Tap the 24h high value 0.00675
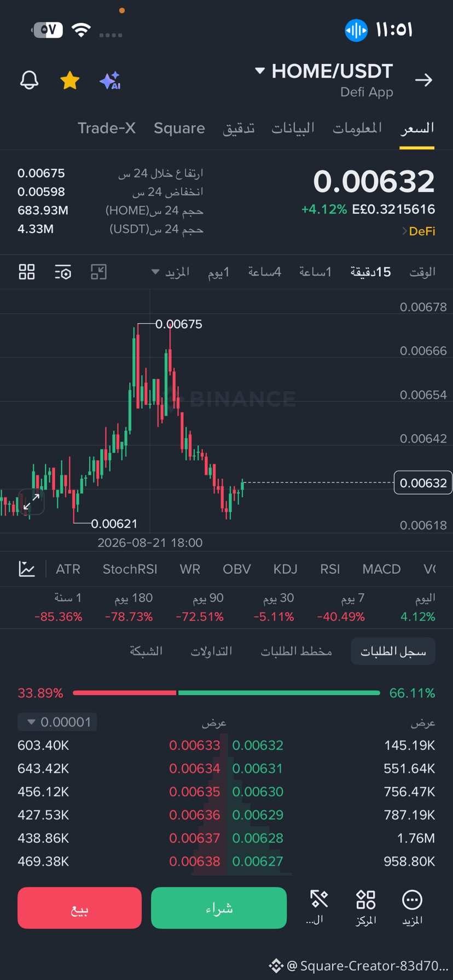The image size is (453, 980). [41, 173]
